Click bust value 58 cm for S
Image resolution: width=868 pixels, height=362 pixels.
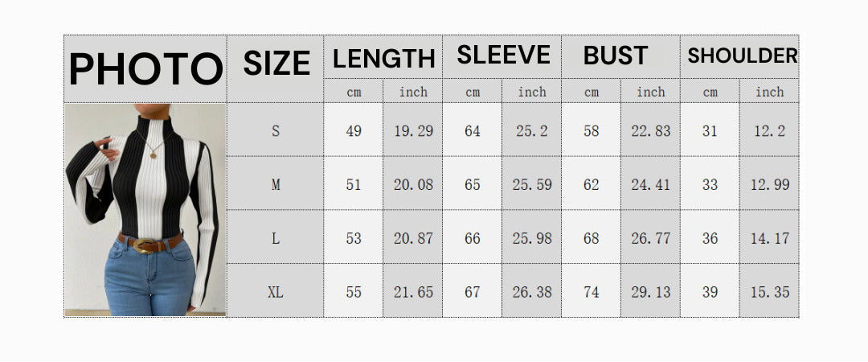point(592,131)
